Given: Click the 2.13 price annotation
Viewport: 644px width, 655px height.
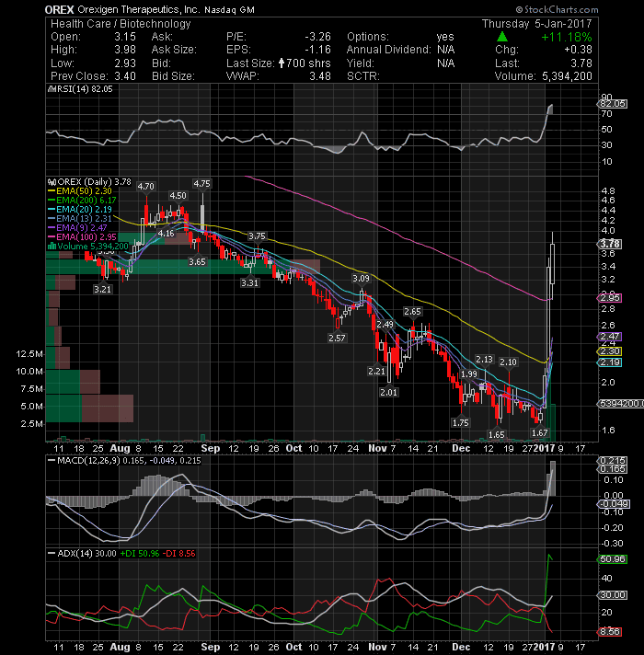Looking at the screenshot, I should tap(485, 360).
